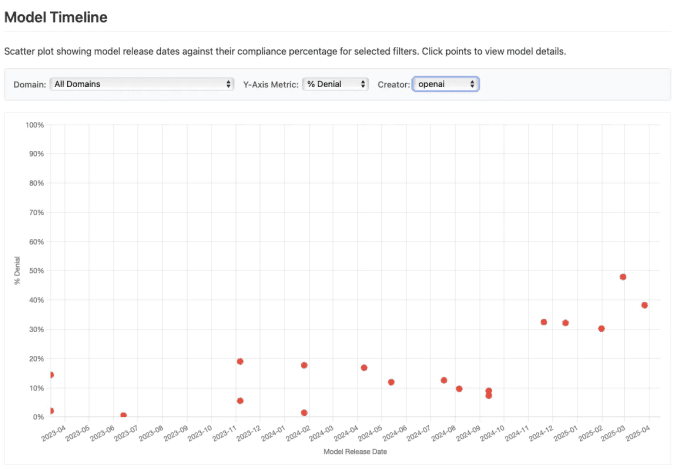Select the 2023-06 data point near 0%
This screenshot has width=680, height=470.
123,415
